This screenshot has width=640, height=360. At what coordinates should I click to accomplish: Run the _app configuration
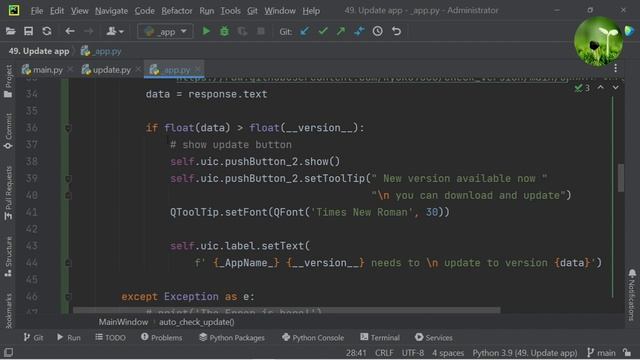coord(206,31)
